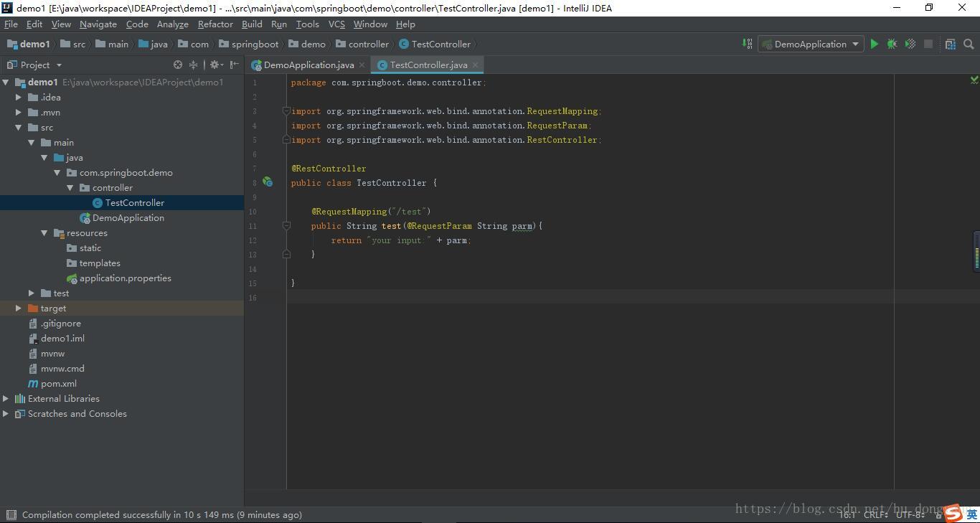Run DemoApplication with Coverage icon

point(910,44)
